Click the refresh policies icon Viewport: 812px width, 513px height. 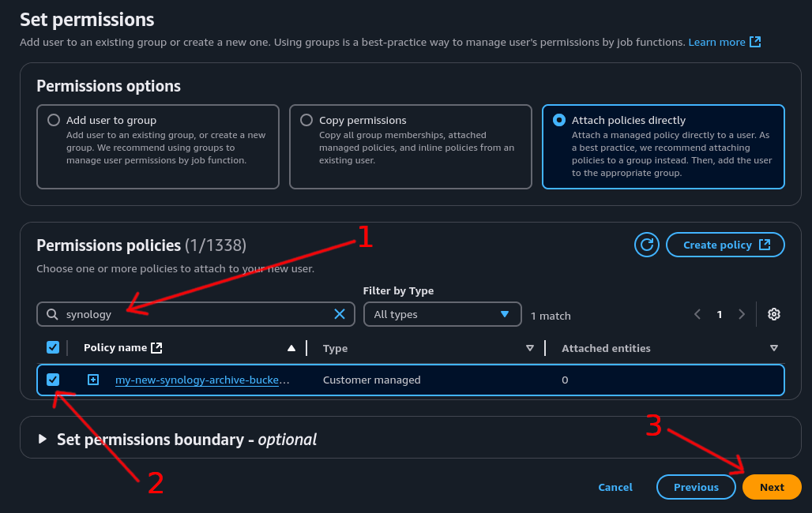(646, 245)
